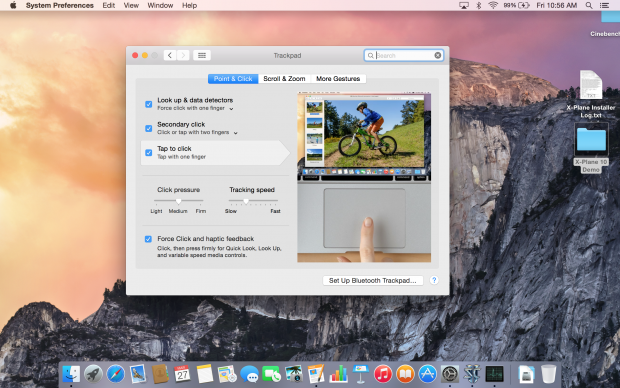Open Spotlight search magnifier in menu bar

click(x=589, y=5)
